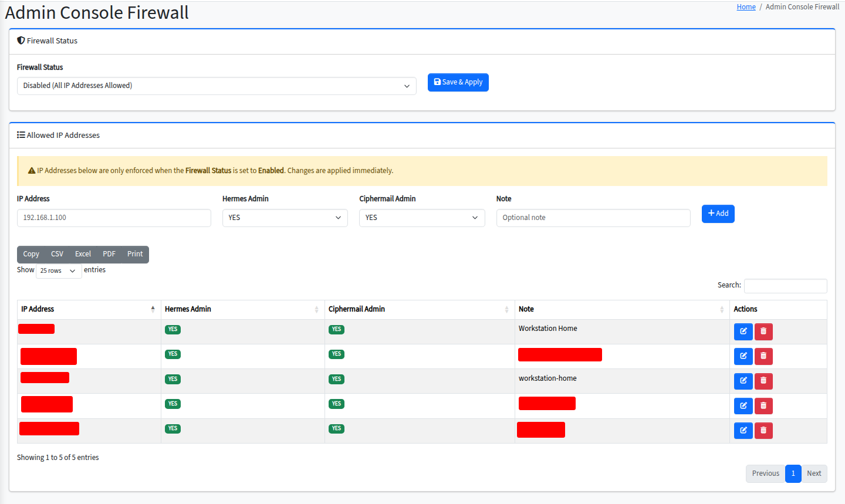
Task: Select page 1 in pagination
Action: pyautogui.click(x=793, y=473)
